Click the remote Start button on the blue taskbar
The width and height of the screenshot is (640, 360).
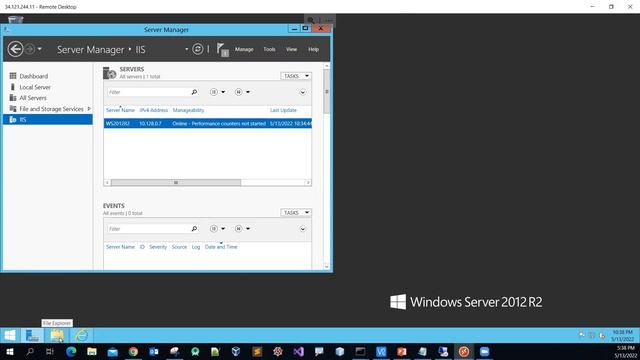pos(10,336)
